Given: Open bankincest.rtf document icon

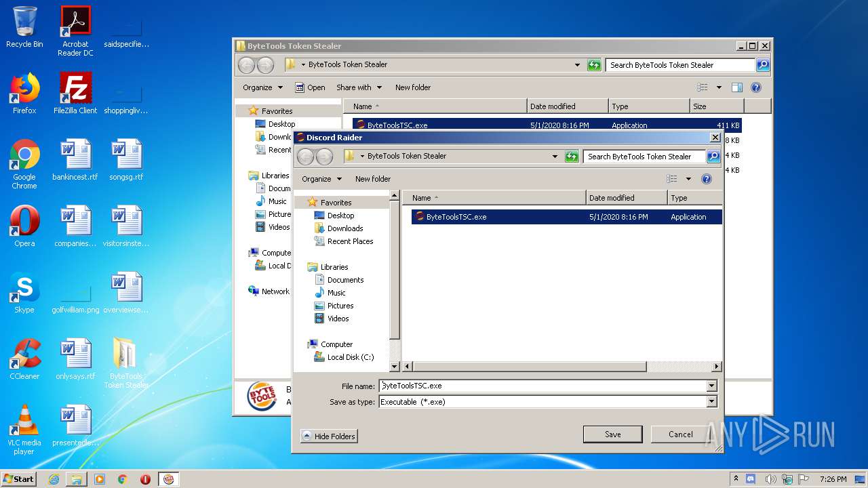Looking at the screenshot, I should coord(75,160).
